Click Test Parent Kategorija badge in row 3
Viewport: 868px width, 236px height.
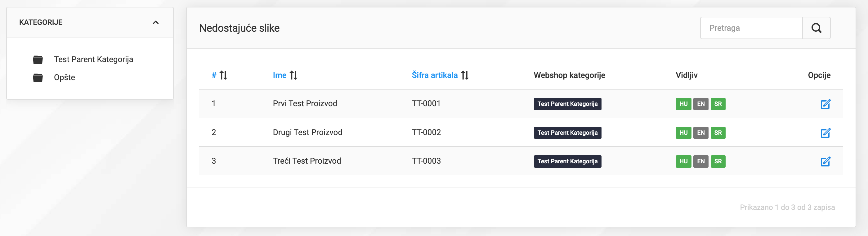click(x=567, y=161)
